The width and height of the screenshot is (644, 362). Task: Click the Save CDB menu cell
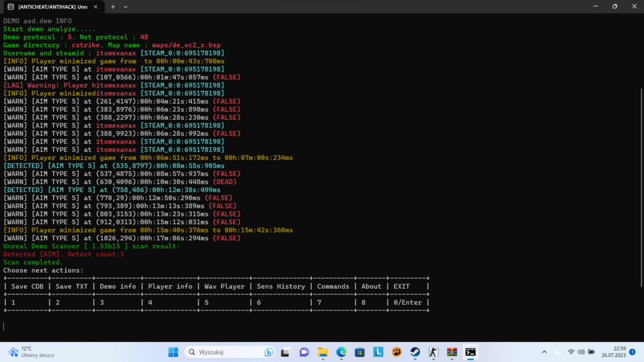28,287
